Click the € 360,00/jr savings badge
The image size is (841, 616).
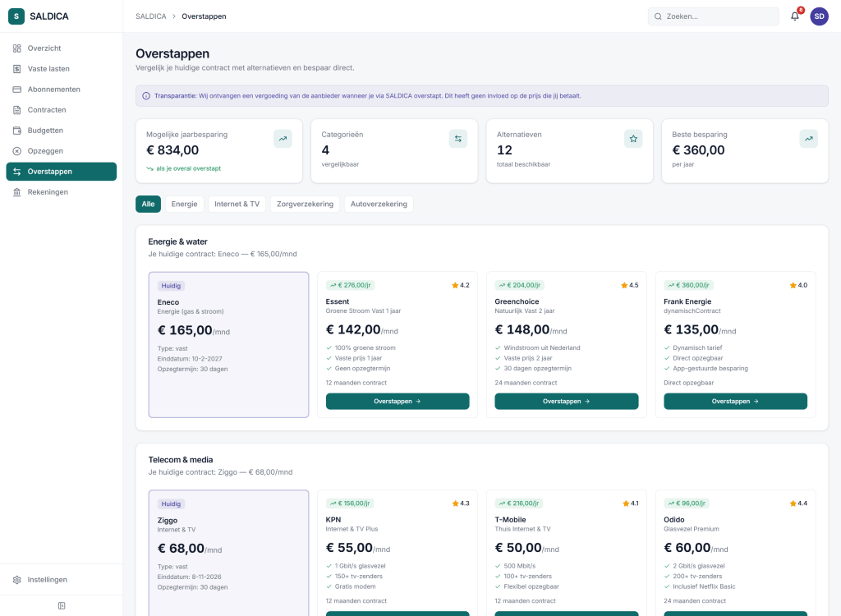688,286
